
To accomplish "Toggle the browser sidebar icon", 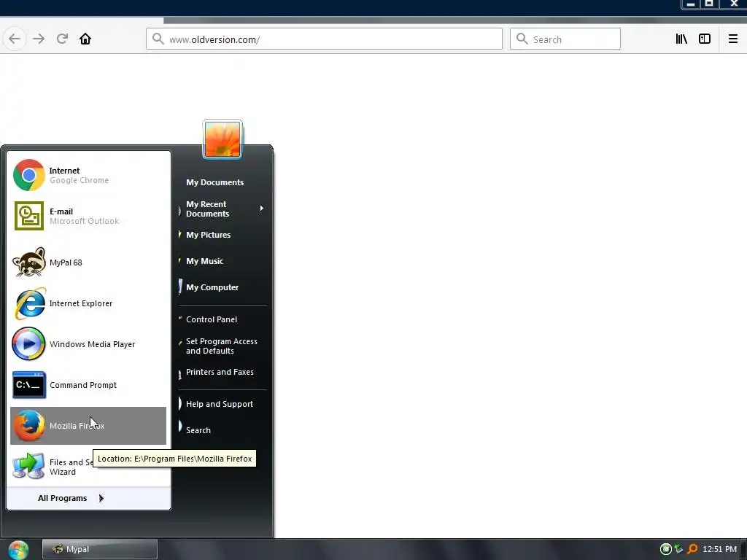I will [705, 39].
